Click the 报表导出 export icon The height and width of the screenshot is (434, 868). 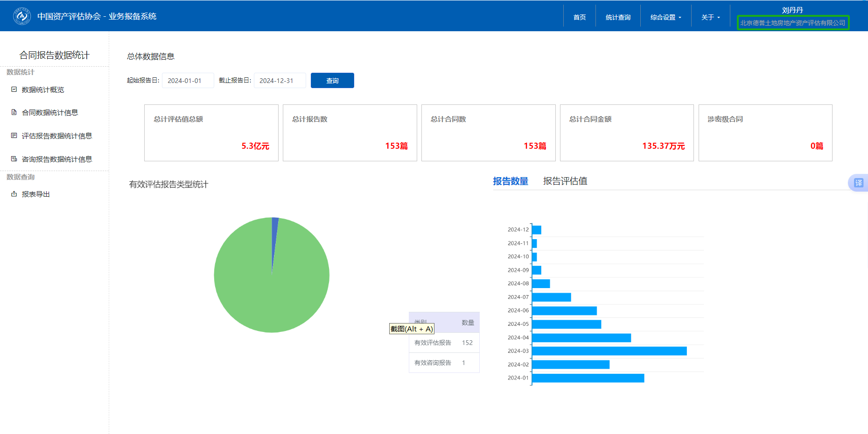tap(14, 194)
